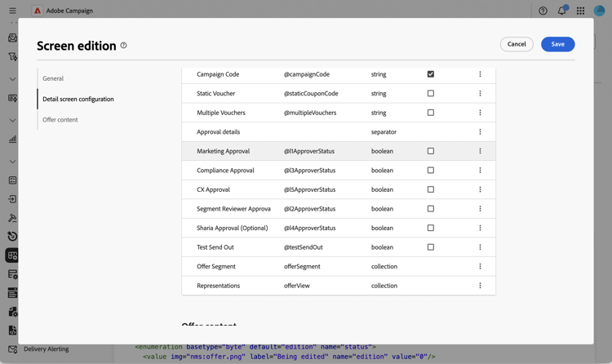
Task: Open more options for Segment Reviewer Approval row
Action: coord(480,209)
